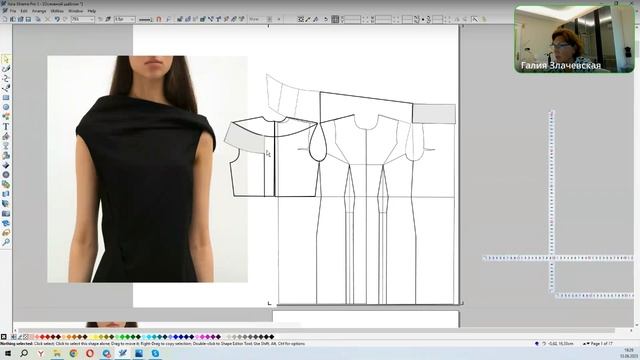Click the model photo in the black dress
The image size is (640, 360).
point(147,169)
